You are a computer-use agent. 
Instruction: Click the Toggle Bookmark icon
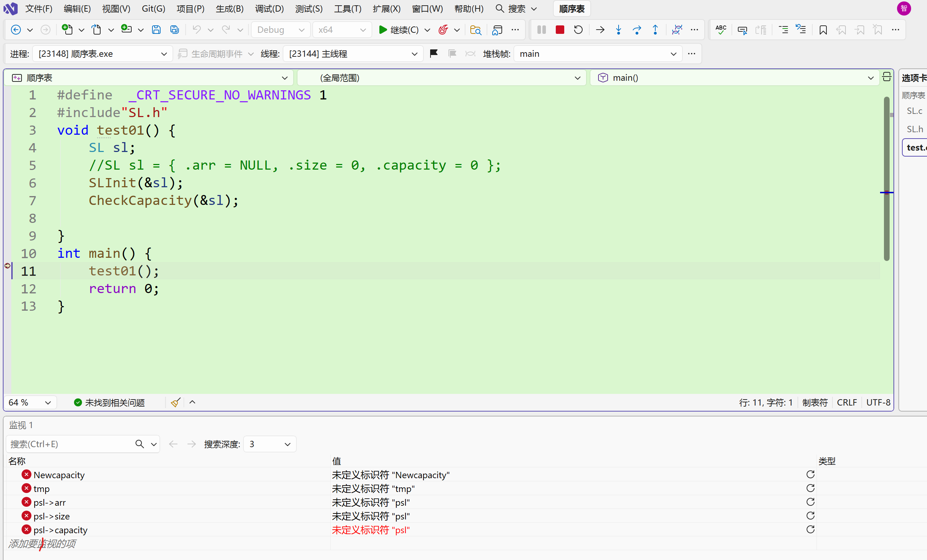[x=823, y=30]
